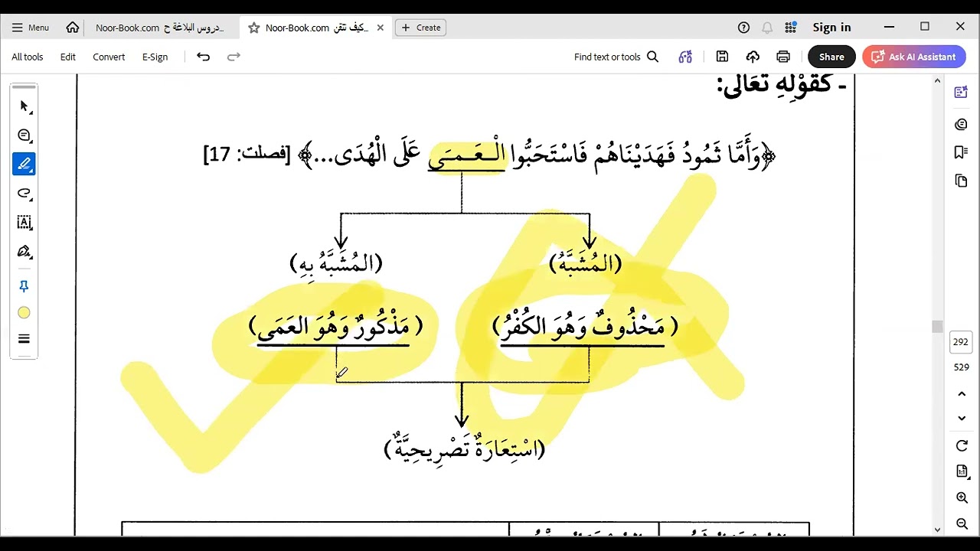Select the Add comment tool
Viewport: 980px width, 551px height.
[x=24, y=135]
